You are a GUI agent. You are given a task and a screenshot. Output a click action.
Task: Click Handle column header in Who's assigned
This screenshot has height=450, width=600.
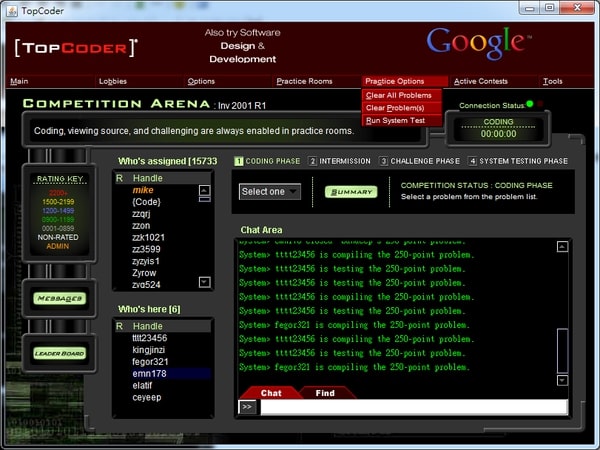[x=148, y=178]
